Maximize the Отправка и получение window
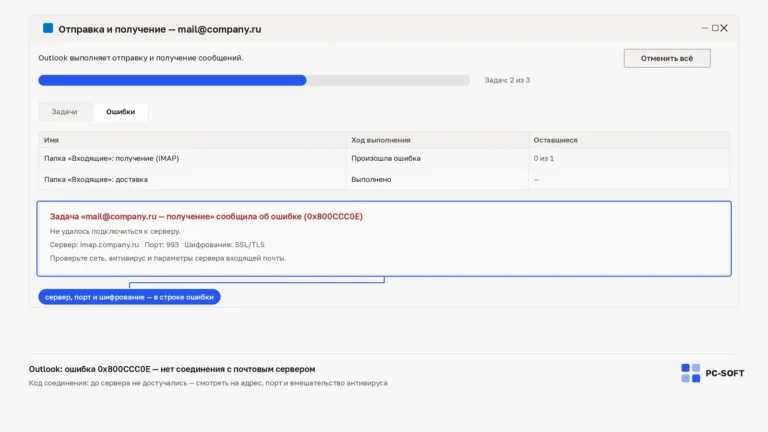Screen dimensions: 768x432 715,28
